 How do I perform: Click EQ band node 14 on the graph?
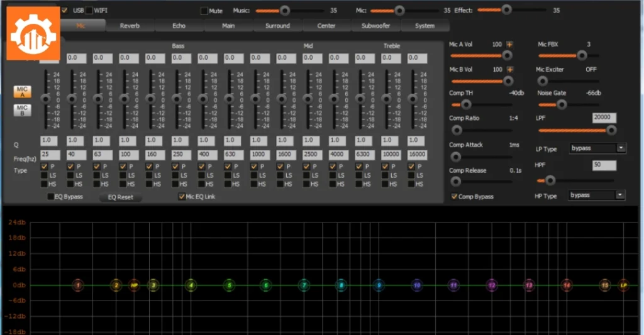[567, 285]
